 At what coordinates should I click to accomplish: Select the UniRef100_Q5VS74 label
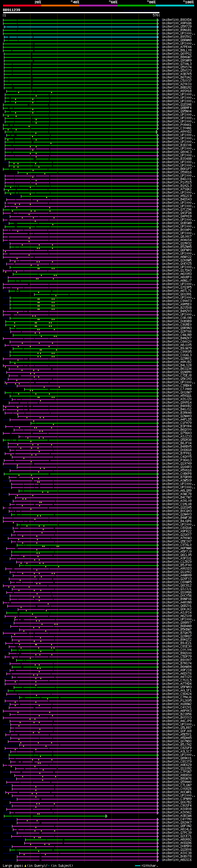click(x=177, y=67)
